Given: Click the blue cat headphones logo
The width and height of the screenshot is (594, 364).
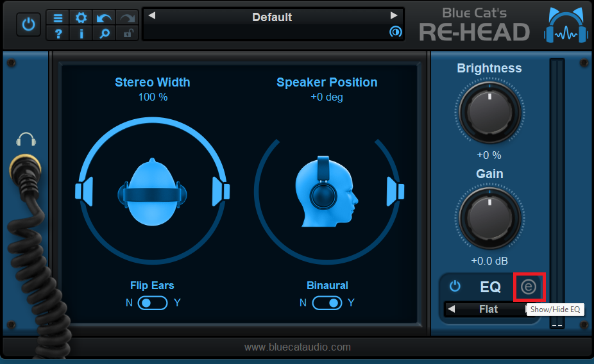Looking at the screenshot, I should click(x=566, y=24).
